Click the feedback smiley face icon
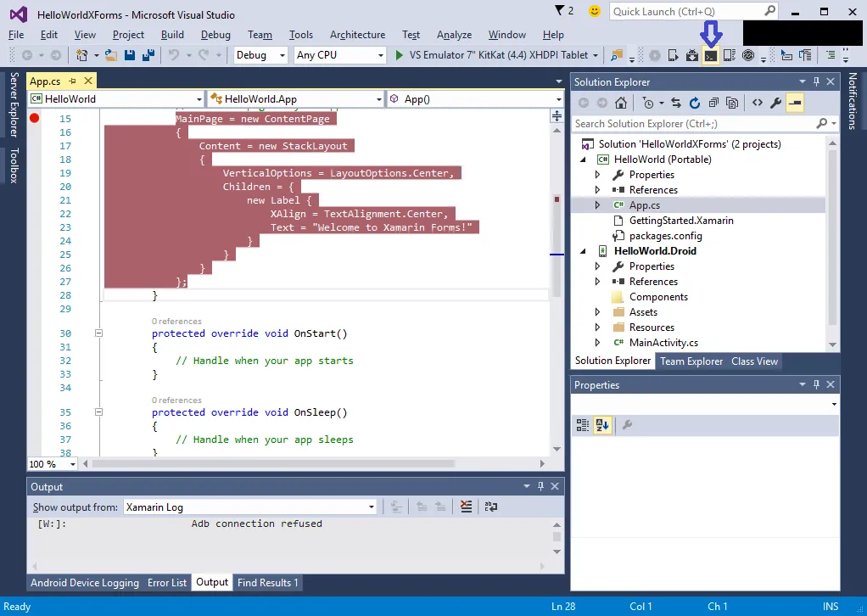 tap(595, 11)
